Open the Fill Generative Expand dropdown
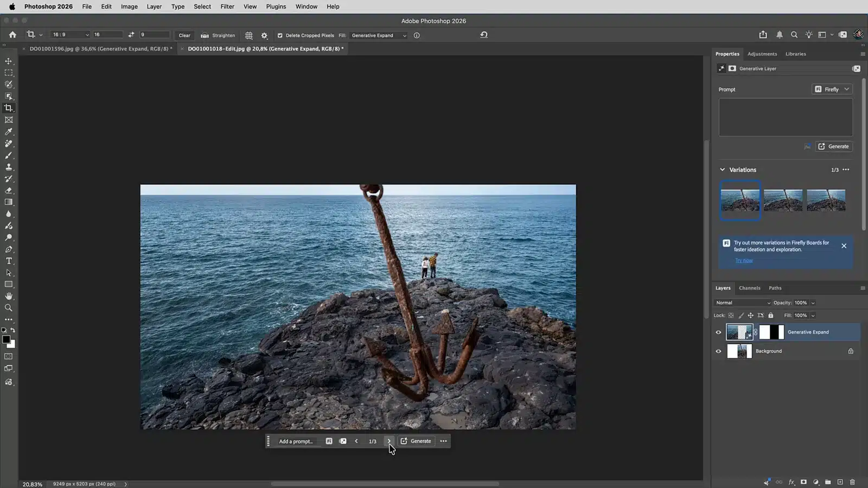This screenshot has width=868, height=488. tap(379, 35)
